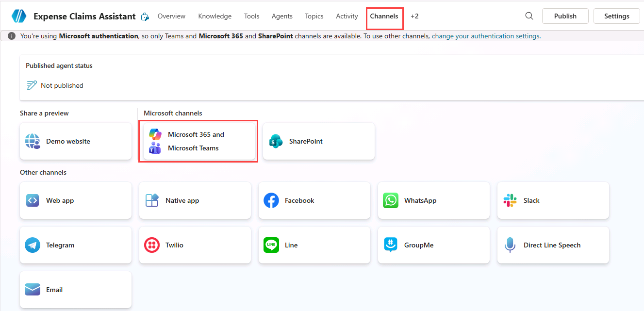Click the Expense Claims Assistant title
The width and height of the screenshot is (644, 311).
tap(84, 16)
